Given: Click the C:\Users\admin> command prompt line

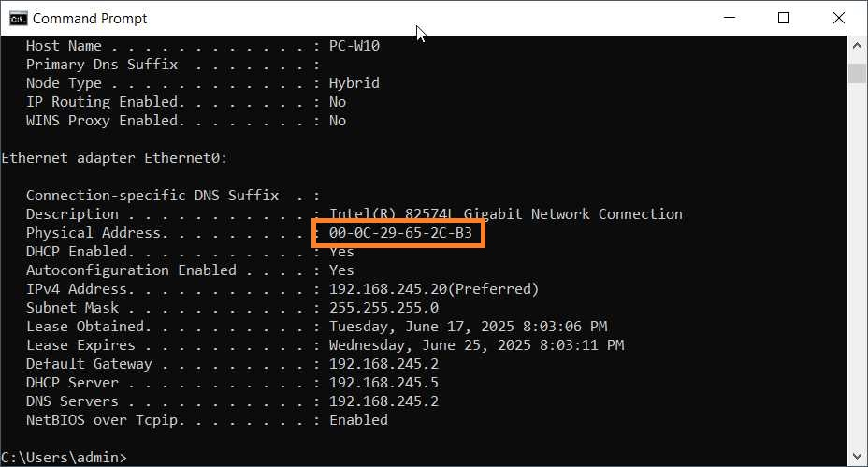Looking at the screenshot, I should point(64,457).
